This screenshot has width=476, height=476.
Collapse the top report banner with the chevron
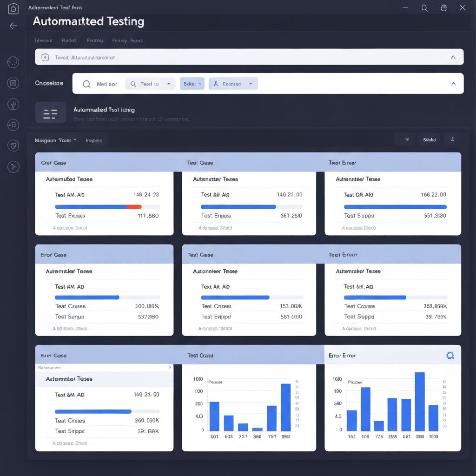(453, 57)
